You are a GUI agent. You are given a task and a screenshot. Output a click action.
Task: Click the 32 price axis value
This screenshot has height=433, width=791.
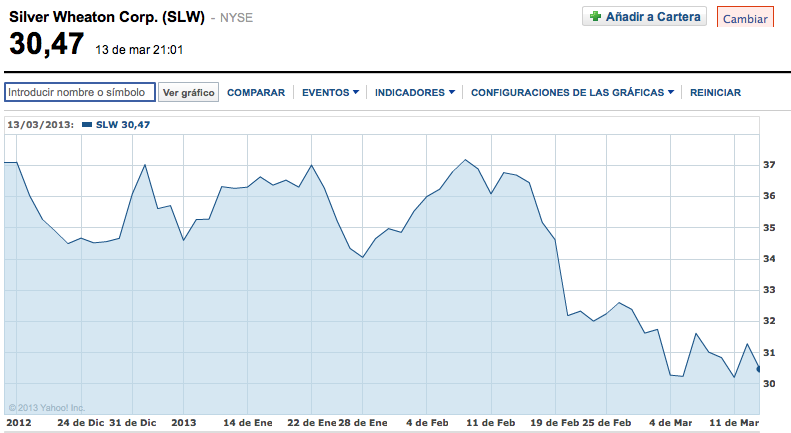(769, 321)
